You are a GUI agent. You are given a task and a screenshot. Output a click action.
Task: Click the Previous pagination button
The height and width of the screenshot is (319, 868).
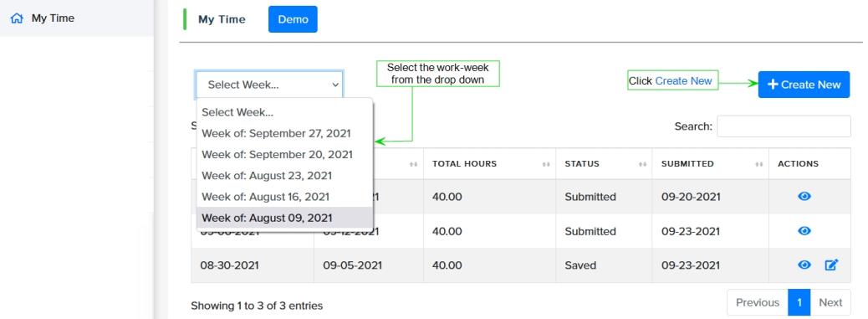[x=758, y=302]
